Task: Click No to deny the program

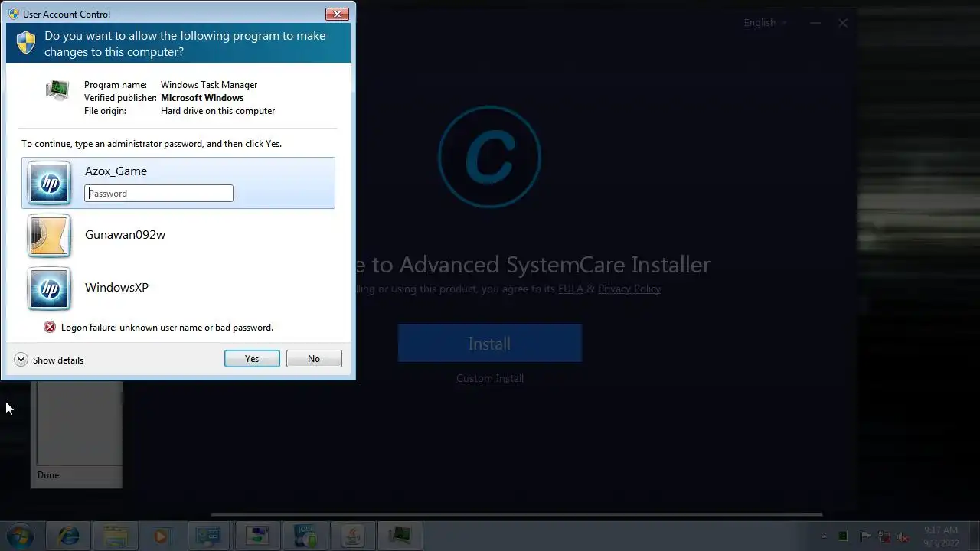Action: point(314,358)
